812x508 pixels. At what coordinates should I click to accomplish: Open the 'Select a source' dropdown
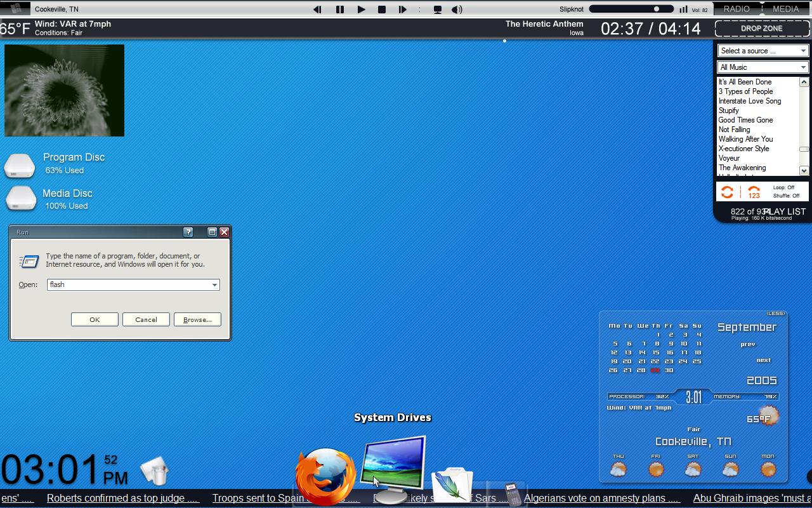(763, 51)
